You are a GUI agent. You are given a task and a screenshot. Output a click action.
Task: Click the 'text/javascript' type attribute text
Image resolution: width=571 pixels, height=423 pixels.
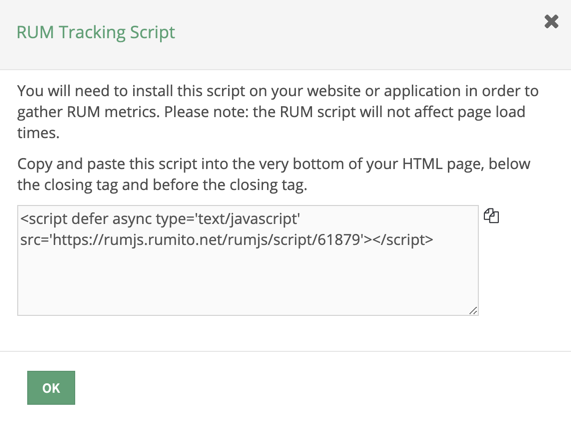(248, 219)
